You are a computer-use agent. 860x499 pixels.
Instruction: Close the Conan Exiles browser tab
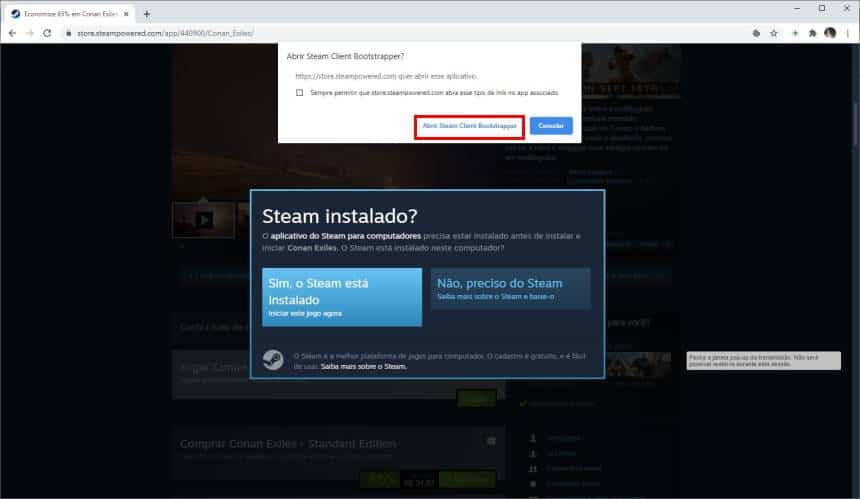point(126,14)
